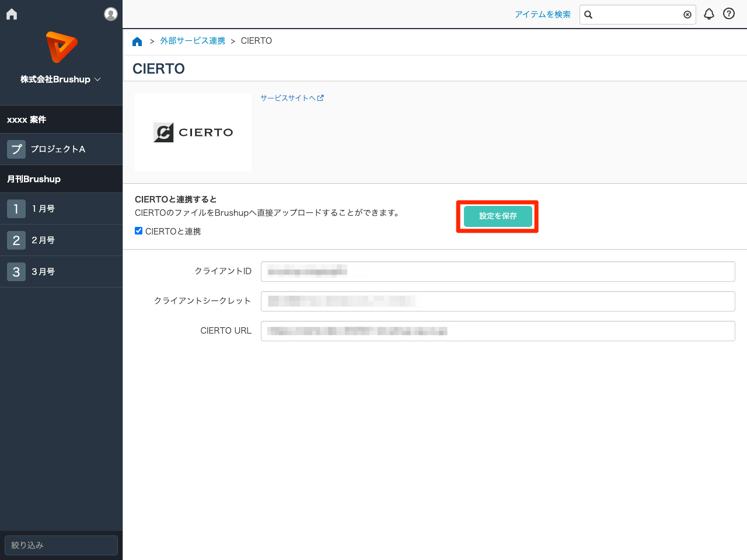The width and height of the screenshot is (747, 560).
Task: Open the 3月号 project
Action: point(61,272)
